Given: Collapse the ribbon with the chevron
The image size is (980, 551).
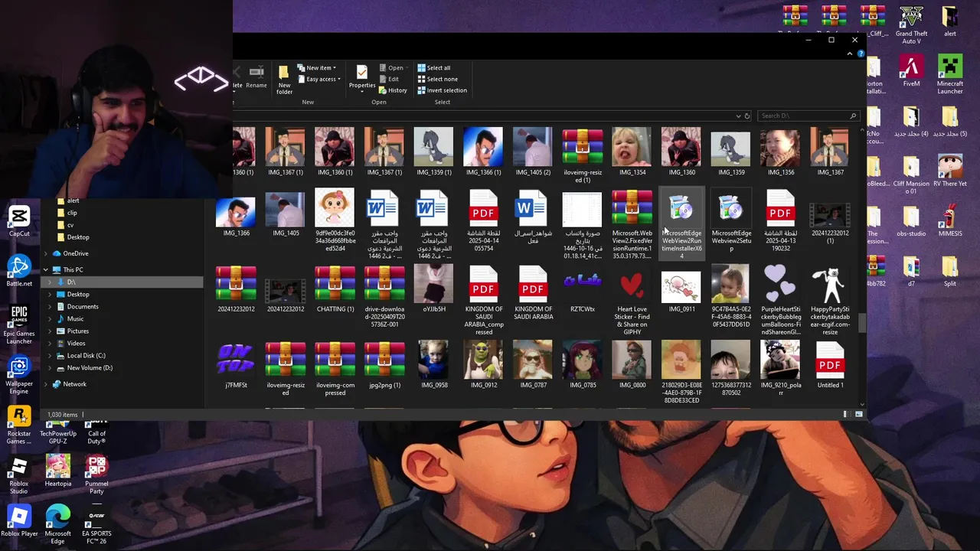Looking at the screenshot, I should tap(849, 54).
